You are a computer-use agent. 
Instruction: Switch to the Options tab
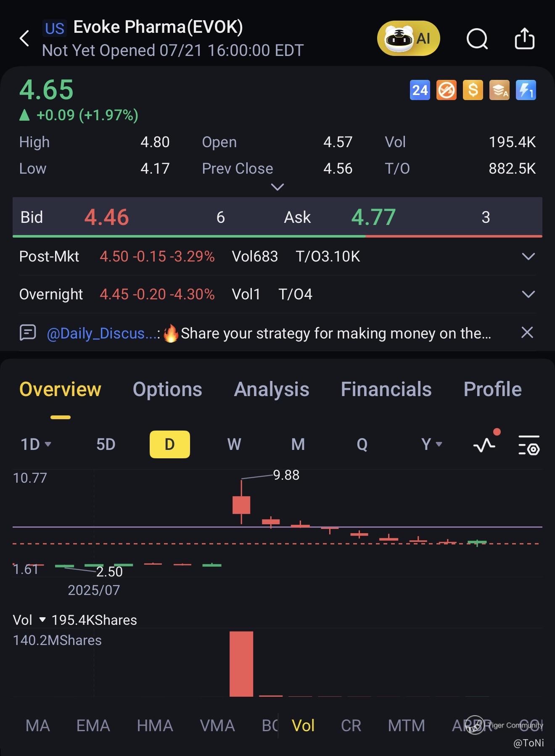click(167, 389)
